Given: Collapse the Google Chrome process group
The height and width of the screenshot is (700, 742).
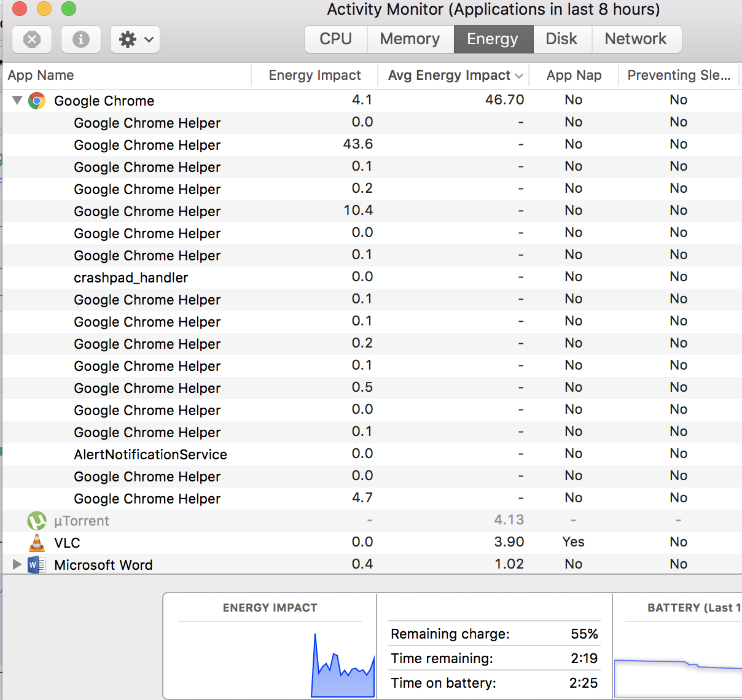Looking at the screenshot, I should 17,100.
